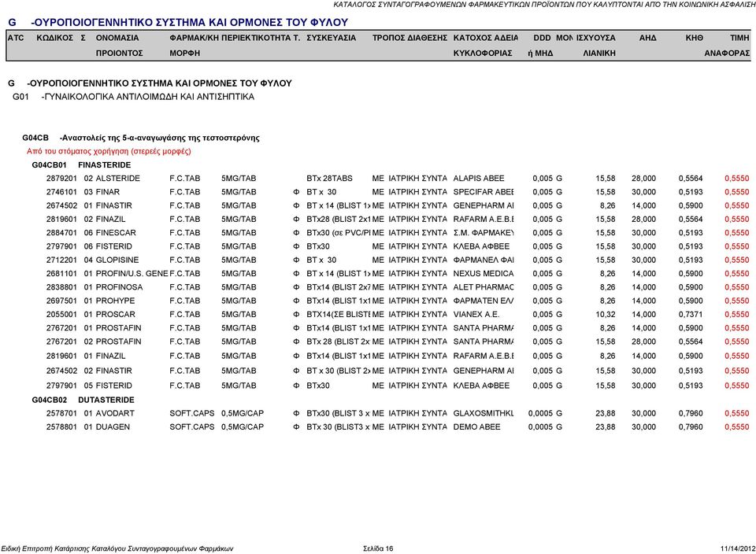This screenshot has width=756, height=554.
Task: Select BTx 28TABS packaging cell
Action: [329, 179]
